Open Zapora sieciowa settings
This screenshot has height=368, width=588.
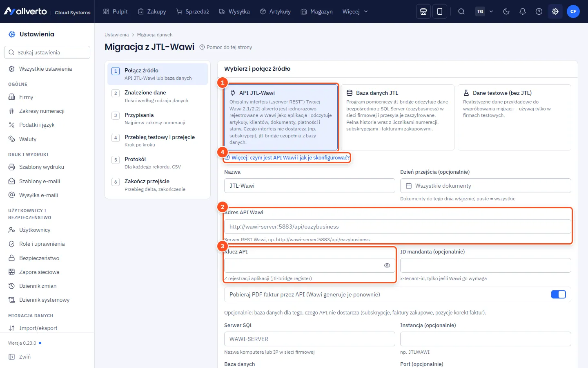click(x=47, y=272)
